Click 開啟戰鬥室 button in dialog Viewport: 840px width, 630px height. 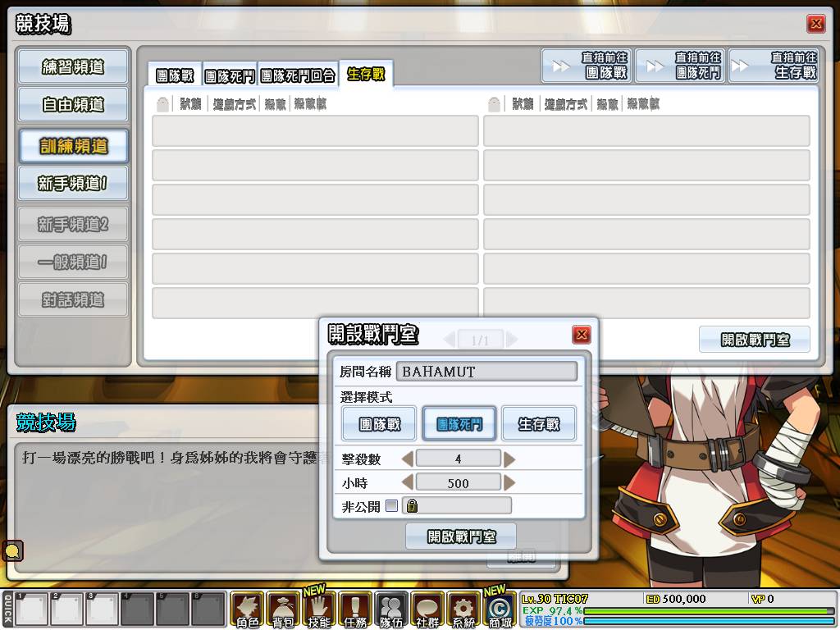coord(461,536)
